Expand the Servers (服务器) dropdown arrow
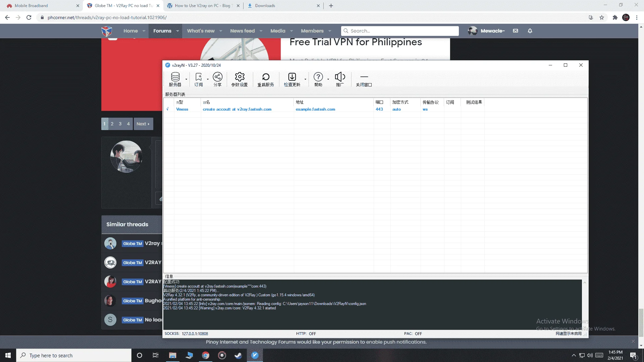 pos(186,79)
